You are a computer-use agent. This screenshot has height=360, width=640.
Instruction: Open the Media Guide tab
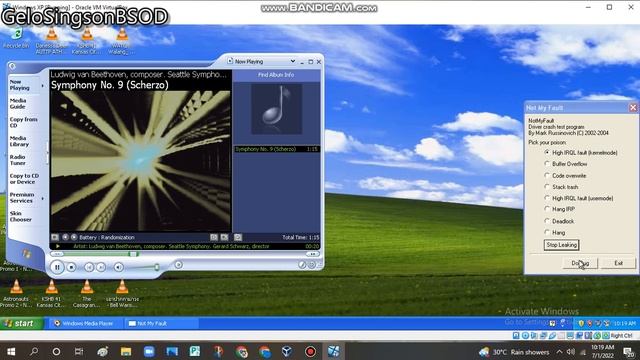pos(18,104)
